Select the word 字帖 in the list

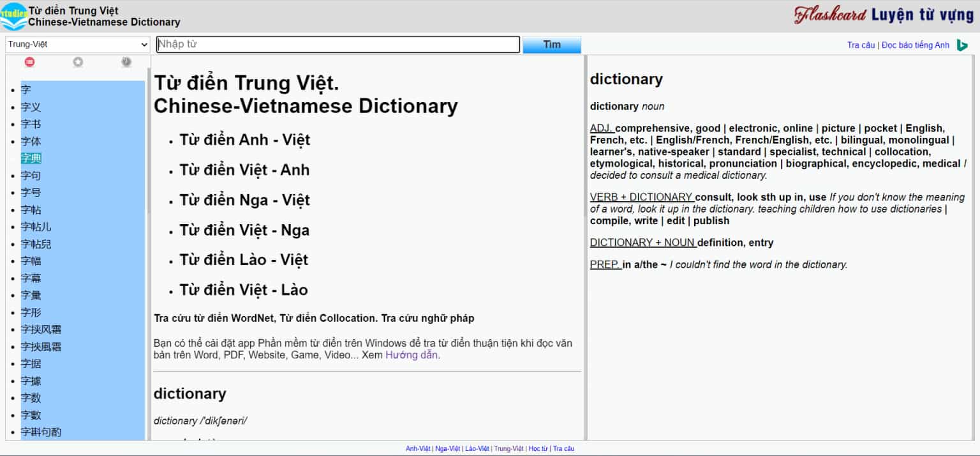point(31,209)
